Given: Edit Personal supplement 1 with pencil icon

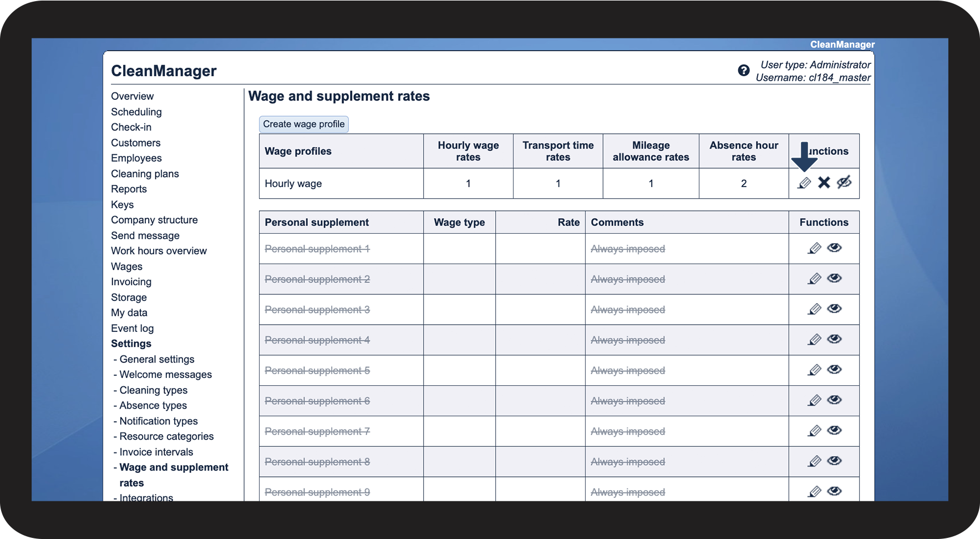Looking at the screenshot, I should point(814,248).
